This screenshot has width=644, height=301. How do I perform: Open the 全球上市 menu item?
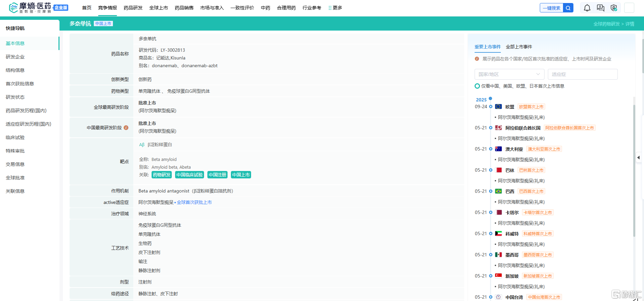tap(159, 8)
